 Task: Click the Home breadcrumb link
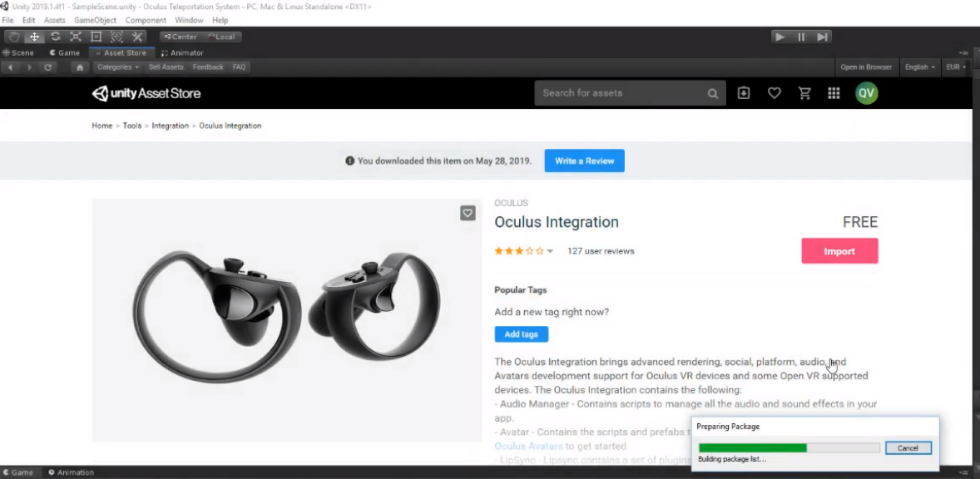pyautogui.click(x=101, y=126)
